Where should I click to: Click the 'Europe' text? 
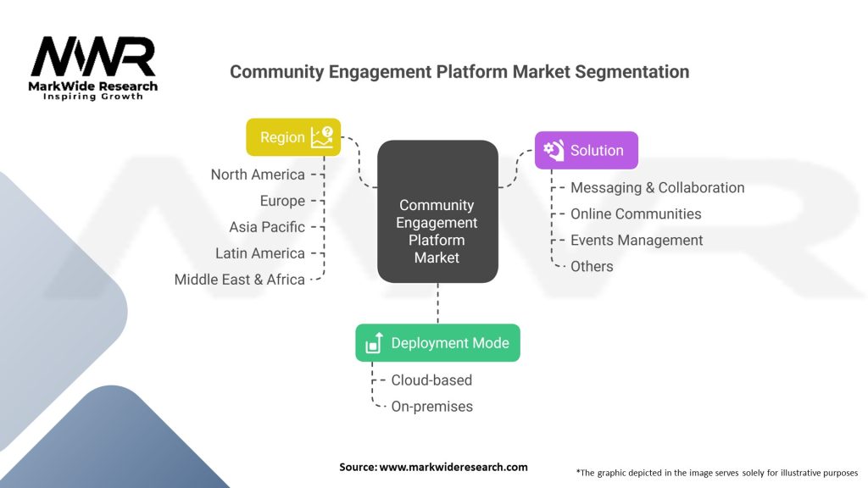point(282,201)
